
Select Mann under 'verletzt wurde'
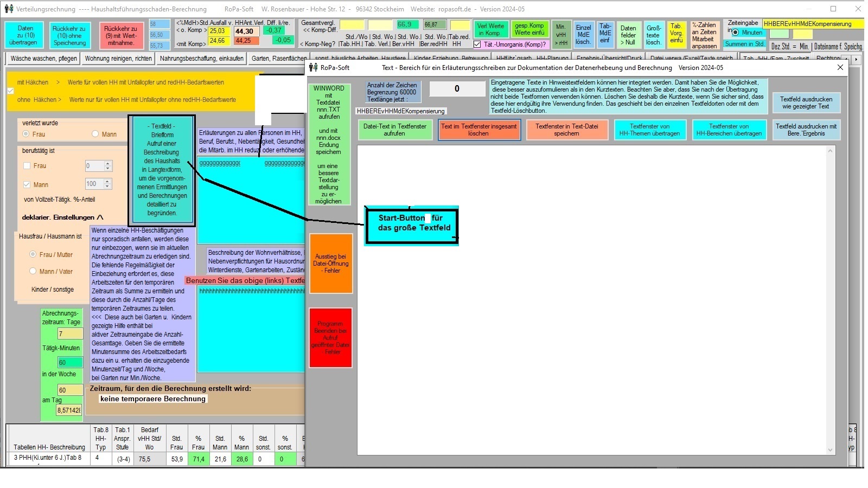95,134
